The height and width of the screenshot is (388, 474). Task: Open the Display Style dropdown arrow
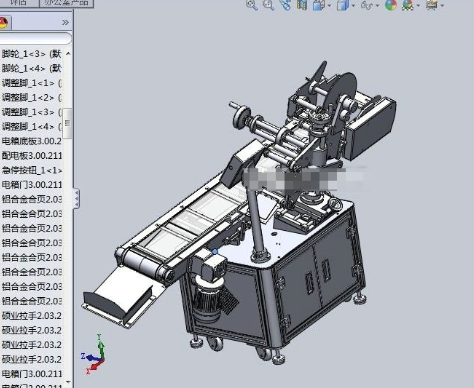pyautogui.click(x=353, y=6)
